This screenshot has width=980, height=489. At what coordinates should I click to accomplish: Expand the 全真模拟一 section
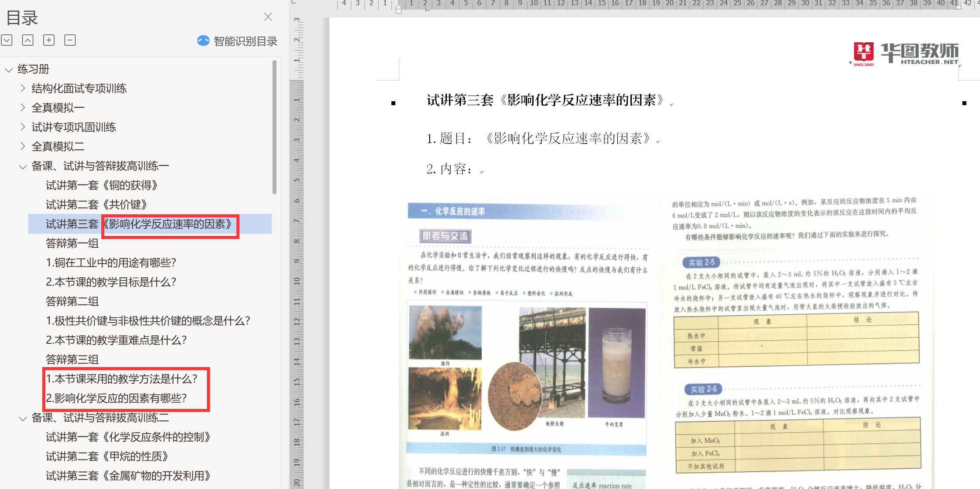tap(23, 108)
